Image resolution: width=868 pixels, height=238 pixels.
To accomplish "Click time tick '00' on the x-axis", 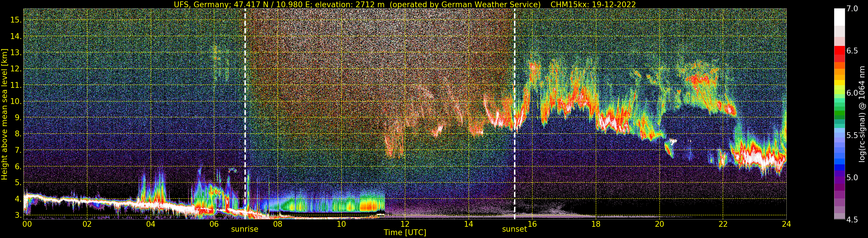I will (27, 224).
